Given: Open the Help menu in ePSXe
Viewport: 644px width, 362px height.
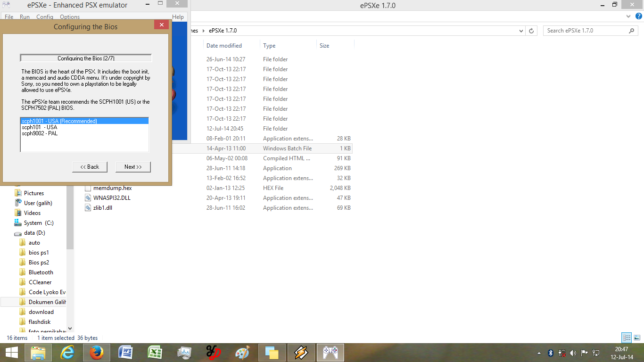Looking at the screenshot, I should (x=178, y=17).
